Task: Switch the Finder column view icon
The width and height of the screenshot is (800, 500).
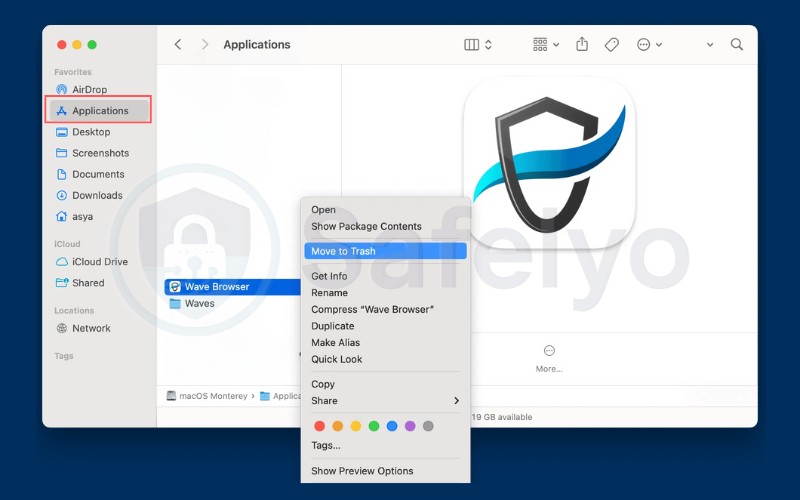Action: [471, 45]
